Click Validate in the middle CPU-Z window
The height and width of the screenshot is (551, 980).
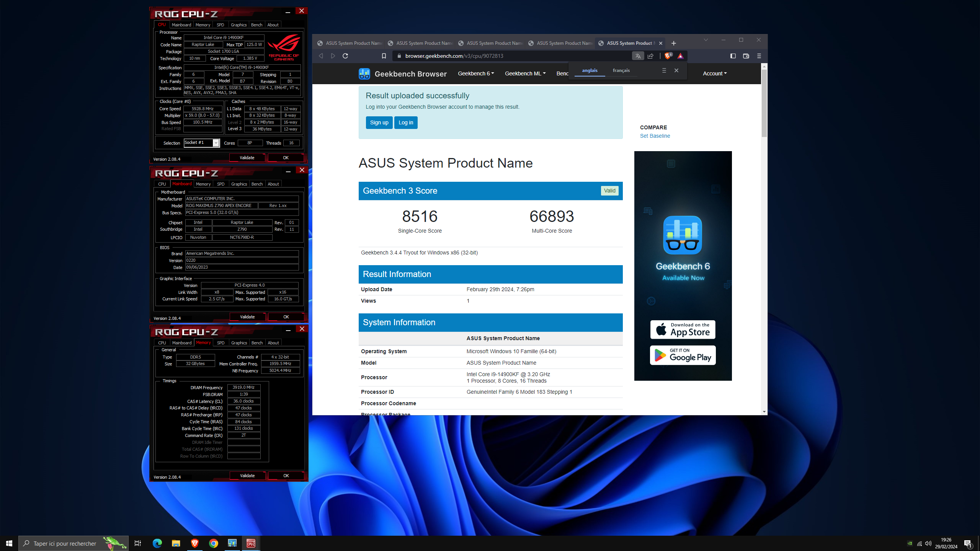(x=247, y=317)
